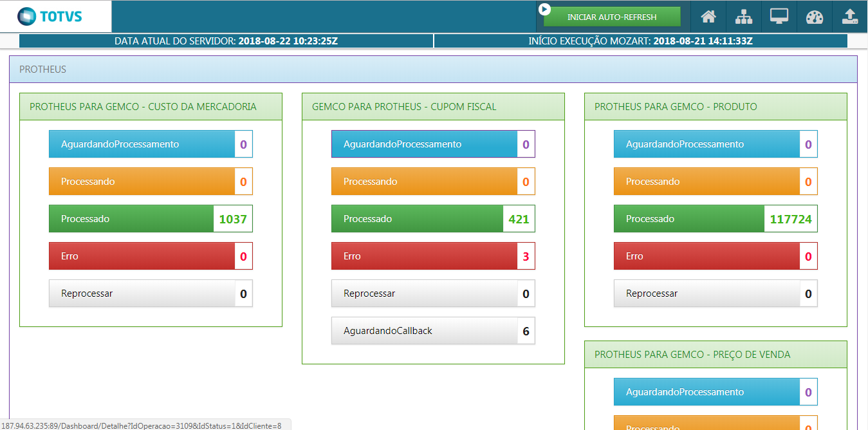Open Erro row in Custo da Mercadoria
868x430 pixels.
[x=151, y=256]
